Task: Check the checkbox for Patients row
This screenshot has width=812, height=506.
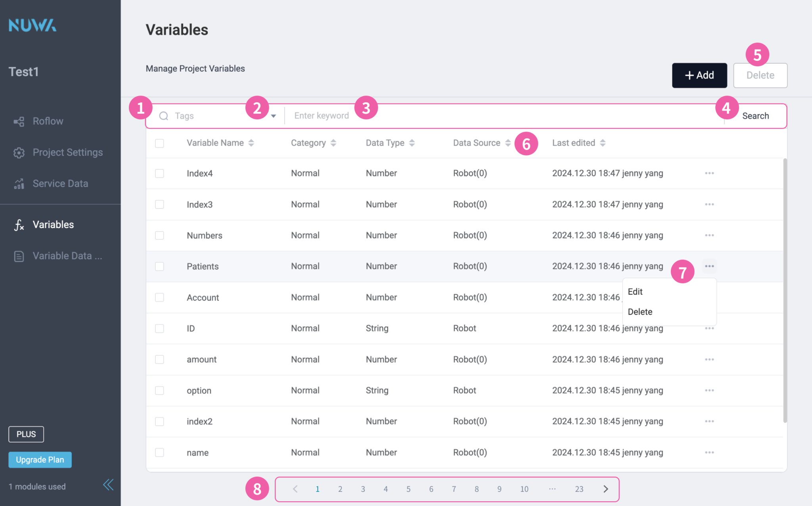Action: click(159, 266)
